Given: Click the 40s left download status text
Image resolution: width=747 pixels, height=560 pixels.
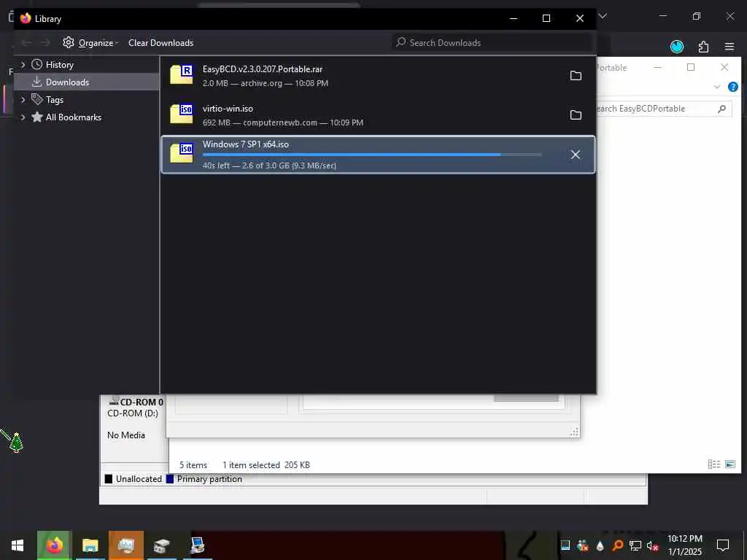Looking at the screenshot, I should pos(269,166).
